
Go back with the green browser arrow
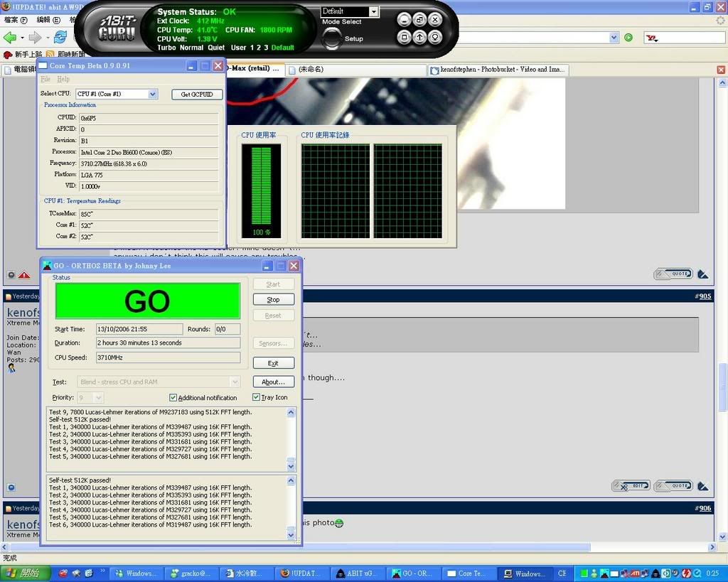(x=10, y=37)
